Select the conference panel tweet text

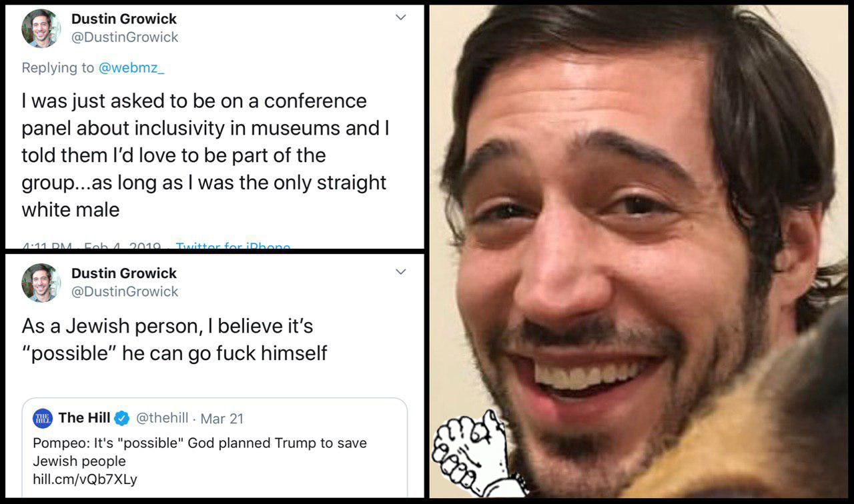205,155
